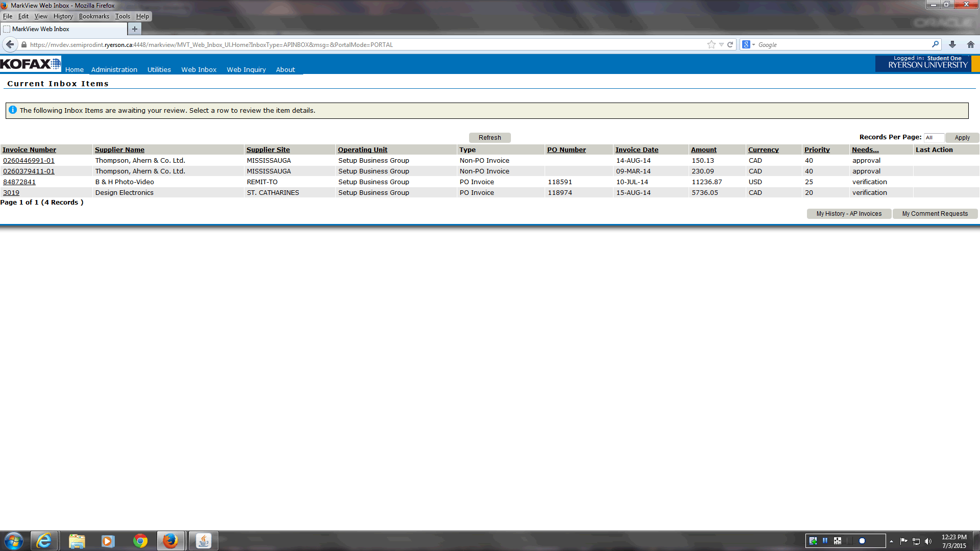
Task: Open Google Chrome from the taskbar
Action: (140, 541)
